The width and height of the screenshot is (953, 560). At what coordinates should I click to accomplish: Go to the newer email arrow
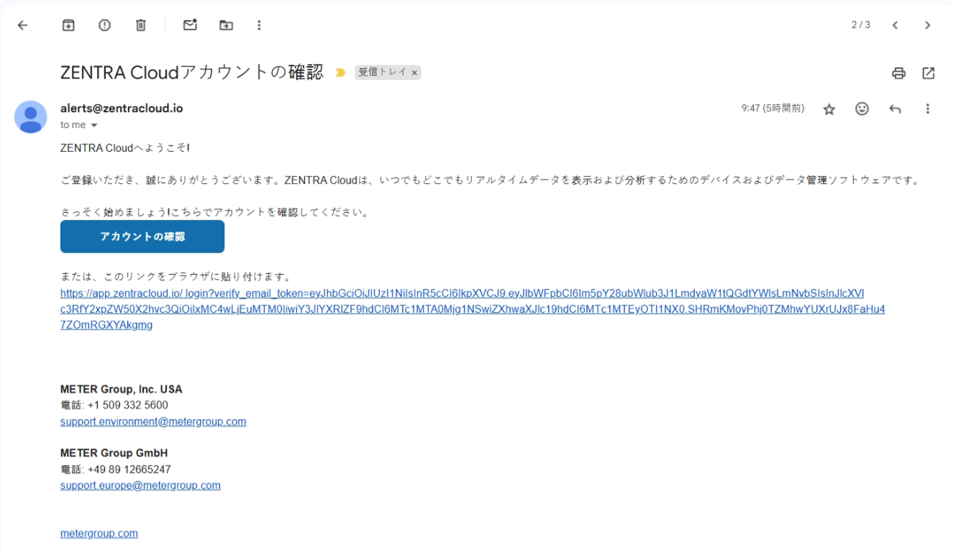[895, 25]
